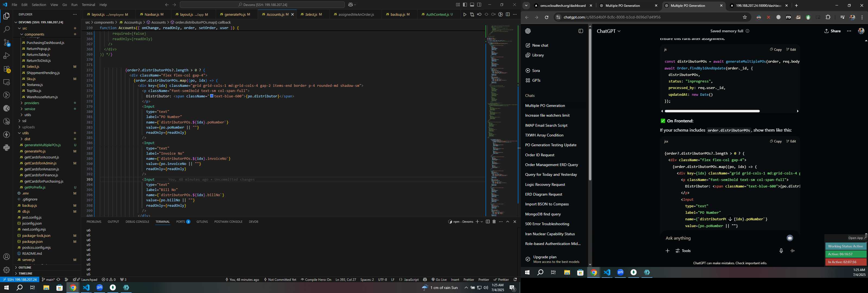This screenshot has height=293, width=868.
Task: Click Kill Terminal trash icon in panel
Action: pyautogui.click(x=494, y=222)
